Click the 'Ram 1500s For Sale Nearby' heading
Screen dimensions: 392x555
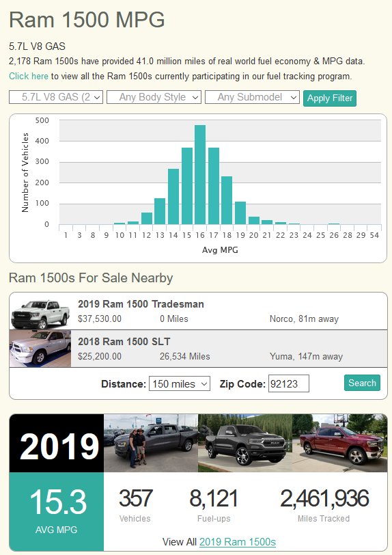[x=91, y=278]
